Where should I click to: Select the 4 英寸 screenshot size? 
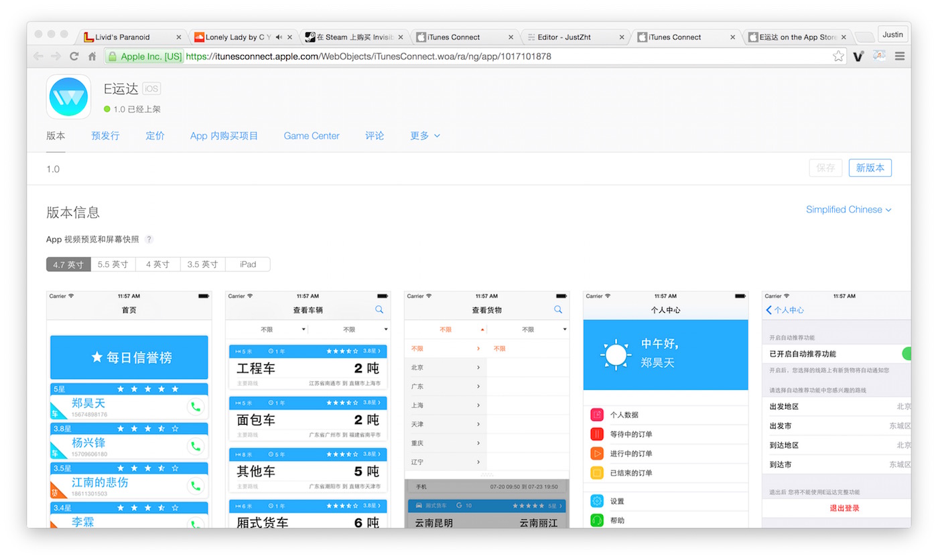point(158,265)
